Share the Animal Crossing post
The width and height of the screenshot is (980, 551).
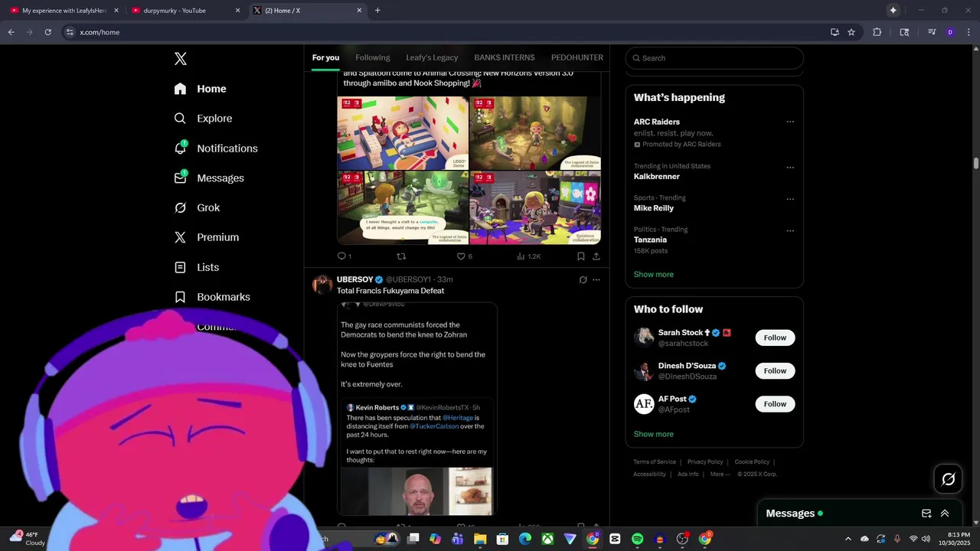[596, 256]
